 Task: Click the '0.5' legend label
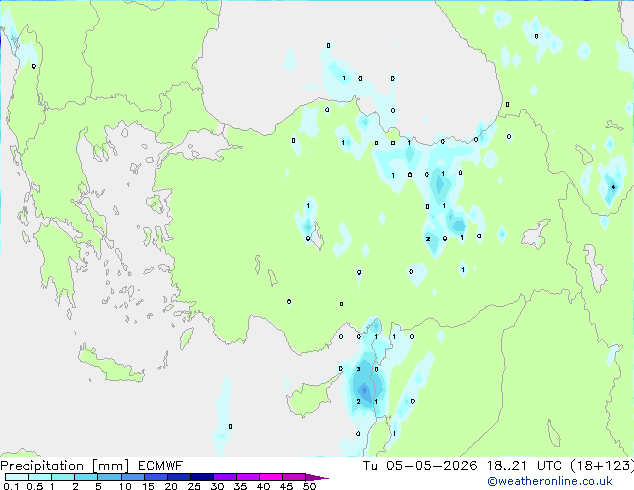34,486
